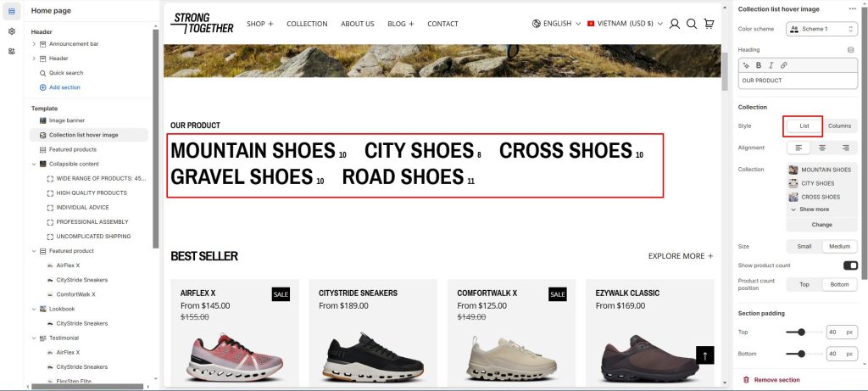The height and width of the screenshot is (391, 868).
Task: Apply bold formatting in heading editor
Action: 759,65
